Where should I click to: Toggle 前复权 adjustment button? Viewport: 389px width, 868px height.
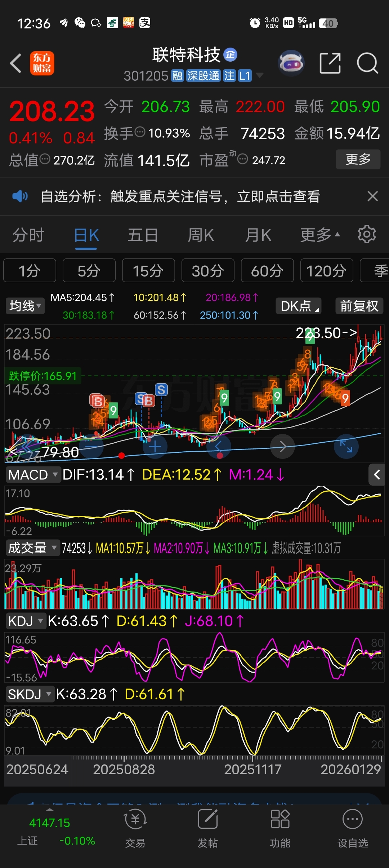[359, 306]
